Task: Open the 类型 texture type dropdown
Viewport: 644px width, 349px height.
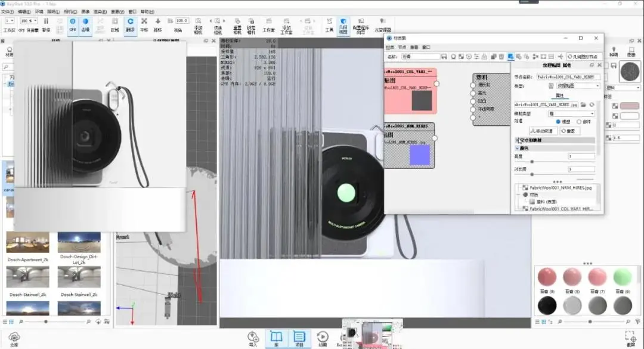Action: 578,86
